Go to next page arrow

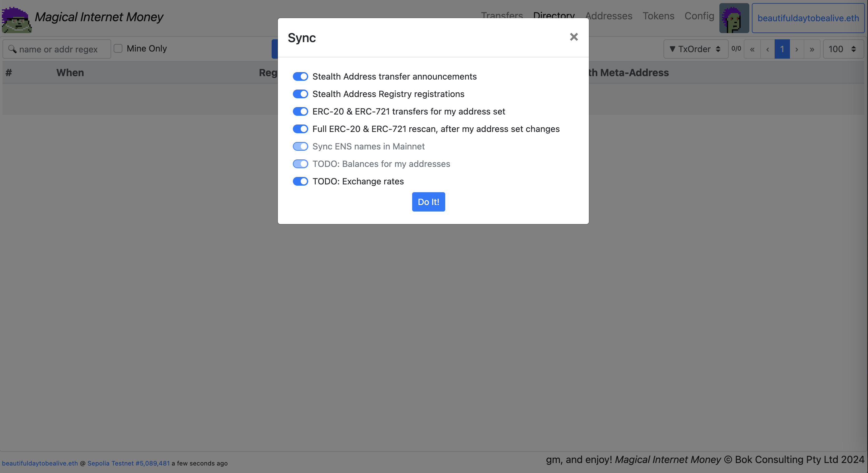click(x=796, y=49)
